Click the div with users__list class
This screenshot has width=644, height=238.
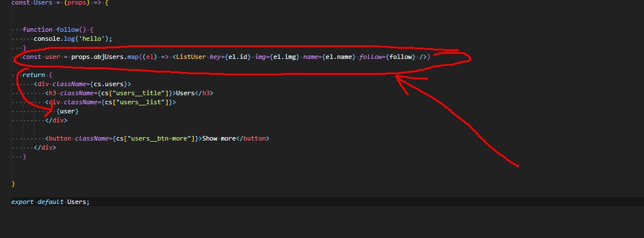111,102
